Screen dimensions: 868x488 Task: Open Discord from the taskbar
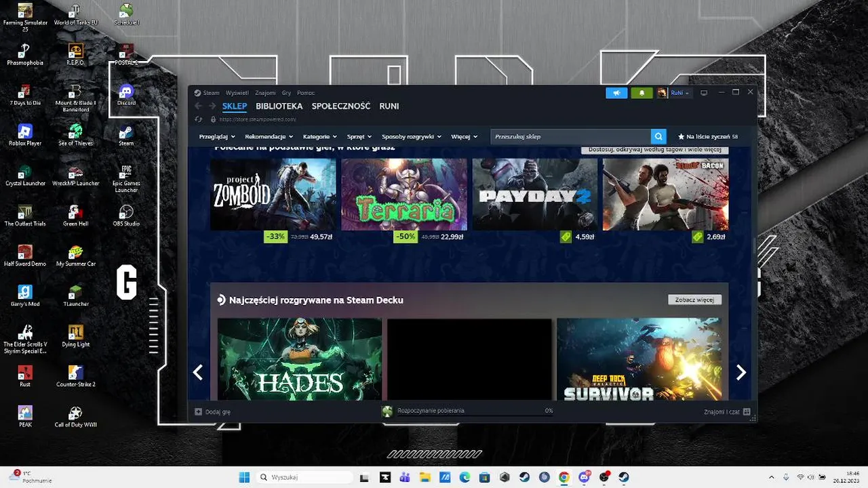click(x=585, y=477)
